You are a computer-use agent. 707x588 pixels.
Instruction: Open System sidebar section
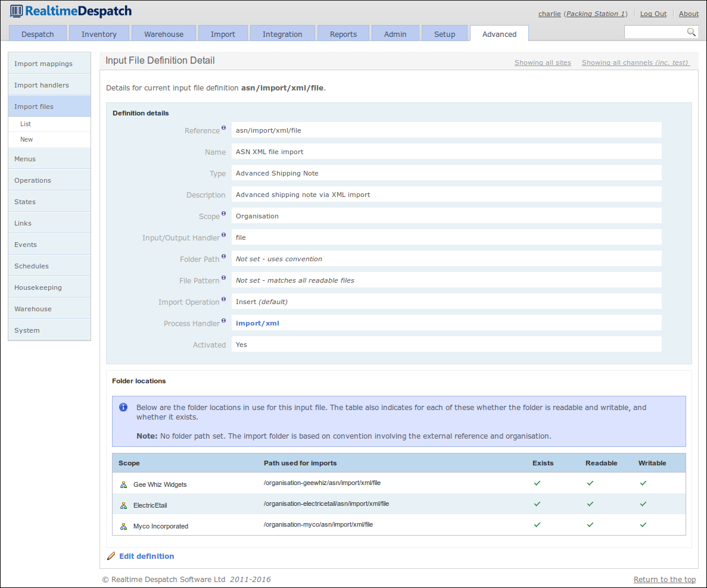point(49,330)
